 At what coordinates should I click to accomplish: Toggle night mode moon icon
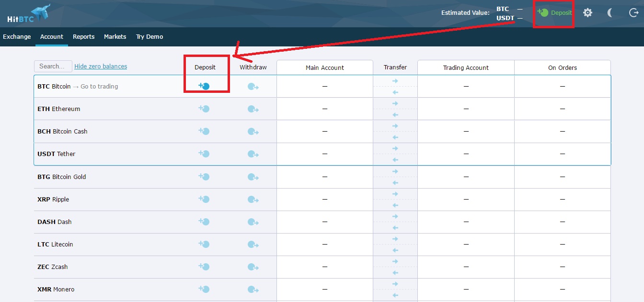[x=610, y=13]
